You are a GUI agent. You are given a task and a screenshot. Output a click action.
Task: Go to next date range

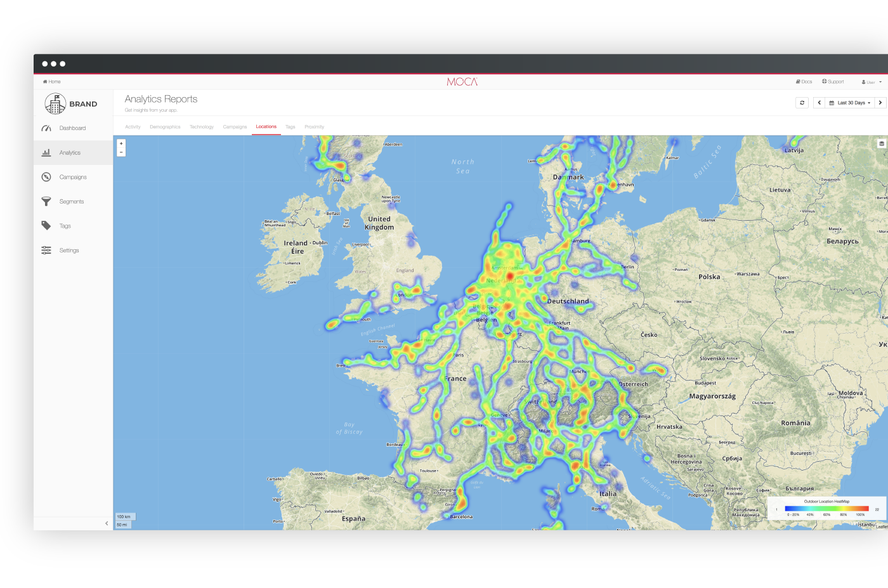tap(880, 103)
